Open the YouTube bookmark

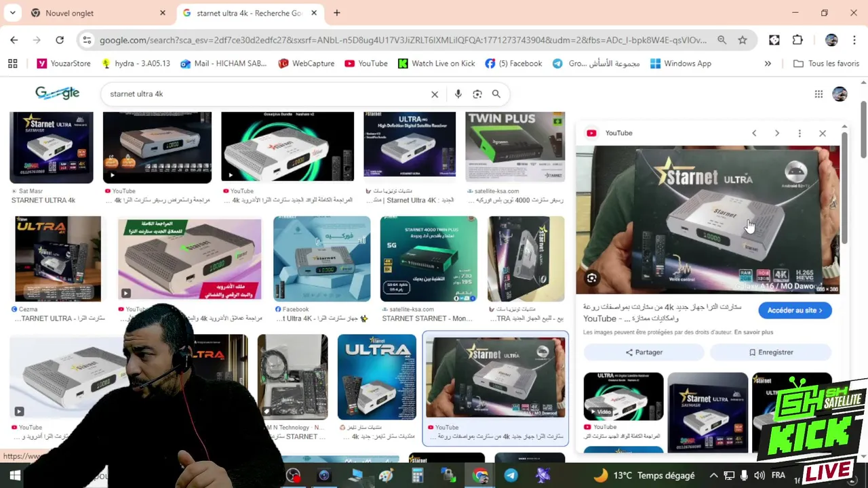tap(366, 64)
